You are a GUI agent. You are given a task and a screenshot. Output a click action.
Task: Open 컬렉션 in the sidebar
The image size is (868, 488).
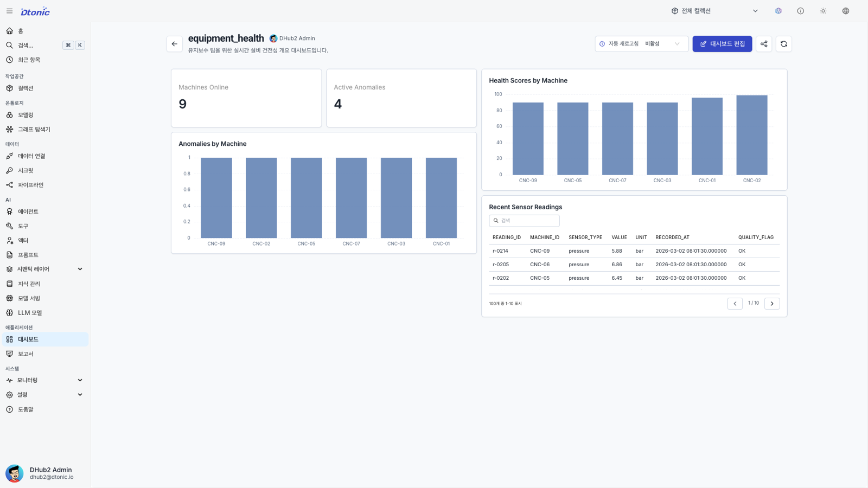coord(45,88)
